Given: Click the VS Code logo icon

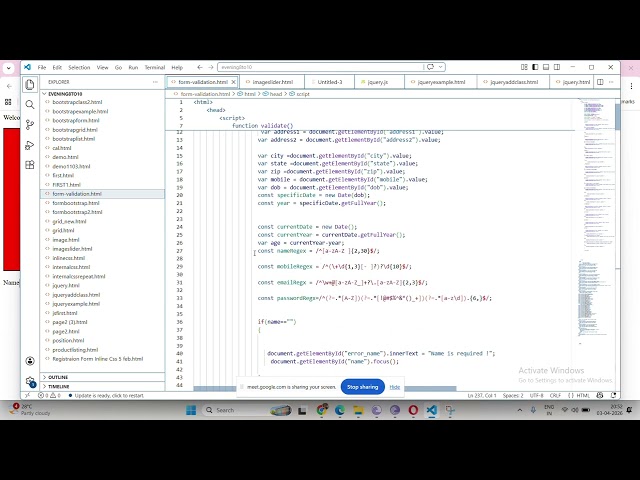Looking at the screenshot, I should click(x=27, y=67).
